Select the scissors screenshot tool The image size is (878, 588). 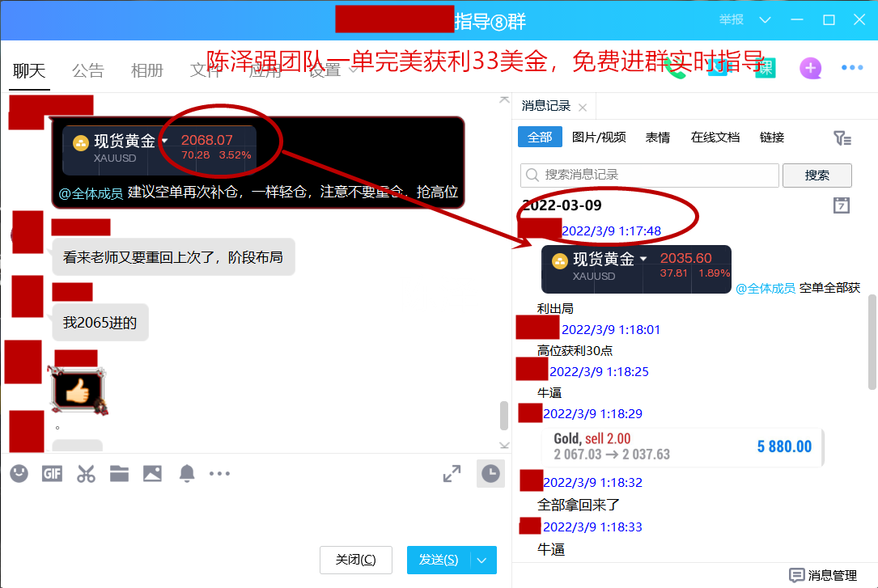pyautogui.click(x=86, y=474)
